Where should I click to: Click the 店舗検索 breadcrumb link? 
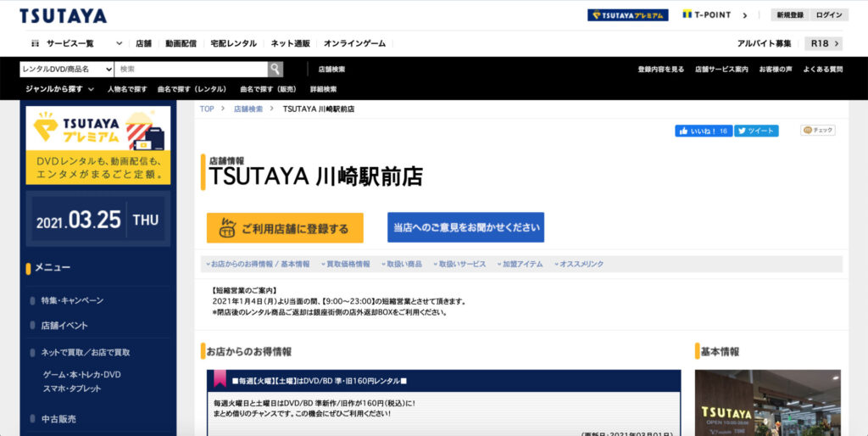pyautogui.click(x=248, y=109)
